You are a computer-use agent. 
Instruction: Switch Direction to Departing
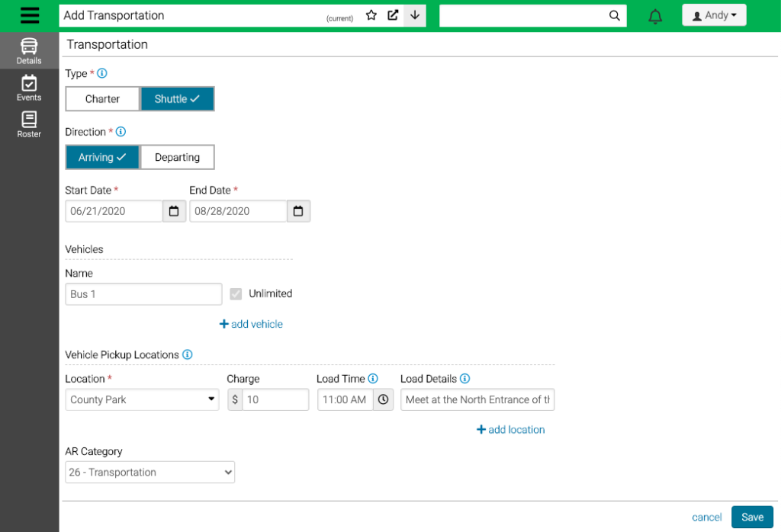[x=177, y=157]
